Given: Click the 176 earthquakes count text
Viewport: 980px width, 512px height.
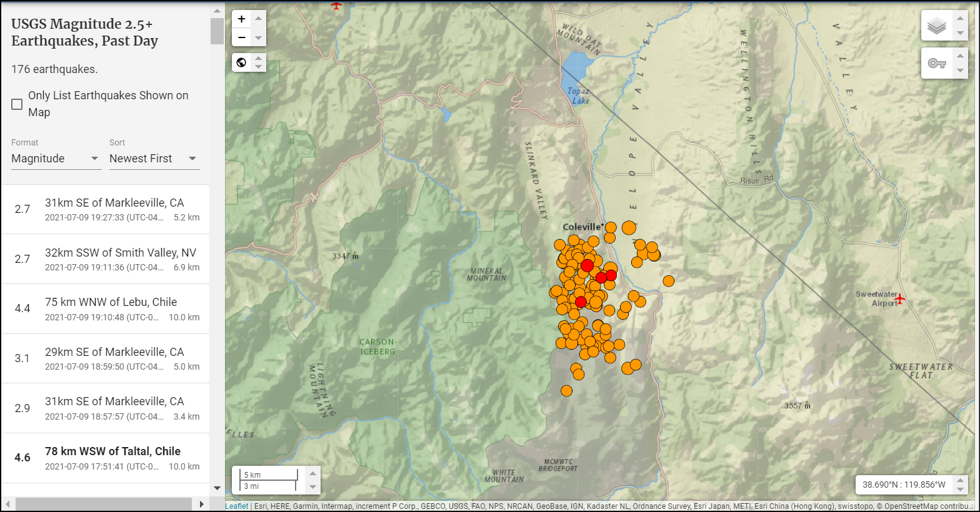Looking at the screenshot, I should [54, 69].
